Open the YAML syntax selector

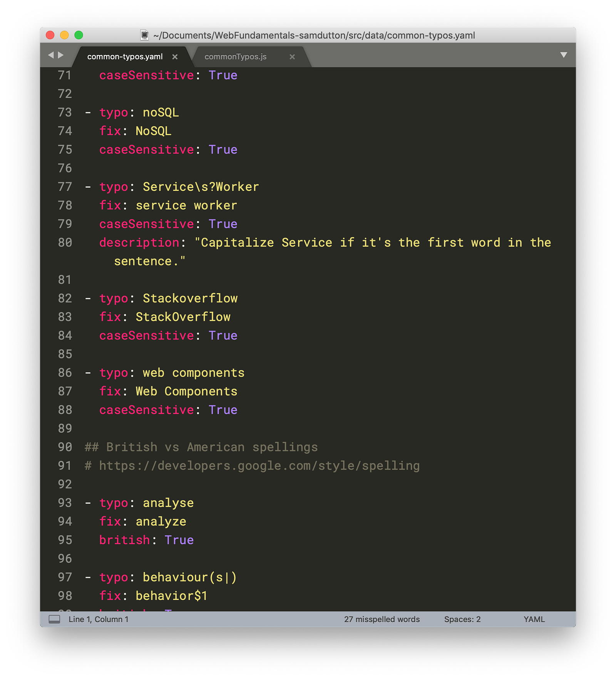(534, 619)
